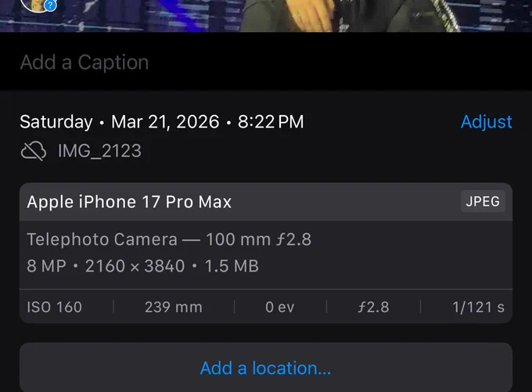
Task: Tap the Apple iPhone 17 Pro Max label
Action: tap(129, 202)
